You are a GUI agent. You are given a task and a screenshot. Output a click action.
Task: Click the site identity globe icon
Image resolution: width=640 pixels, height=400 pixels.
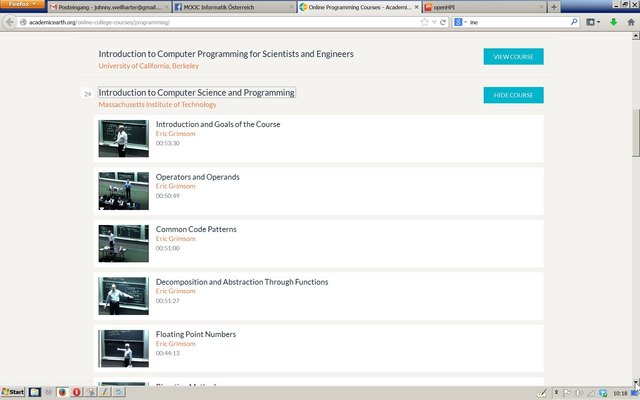tap(23, 22)
